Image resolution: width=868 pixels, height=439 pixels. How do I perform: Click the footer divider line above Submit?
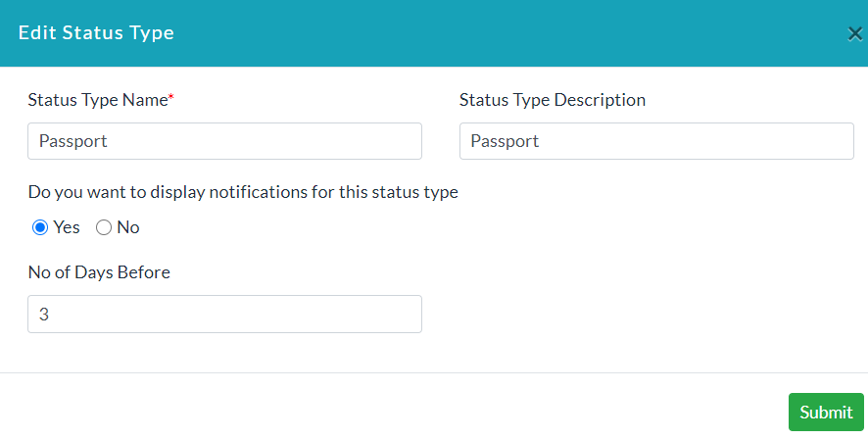pos(434,372)
